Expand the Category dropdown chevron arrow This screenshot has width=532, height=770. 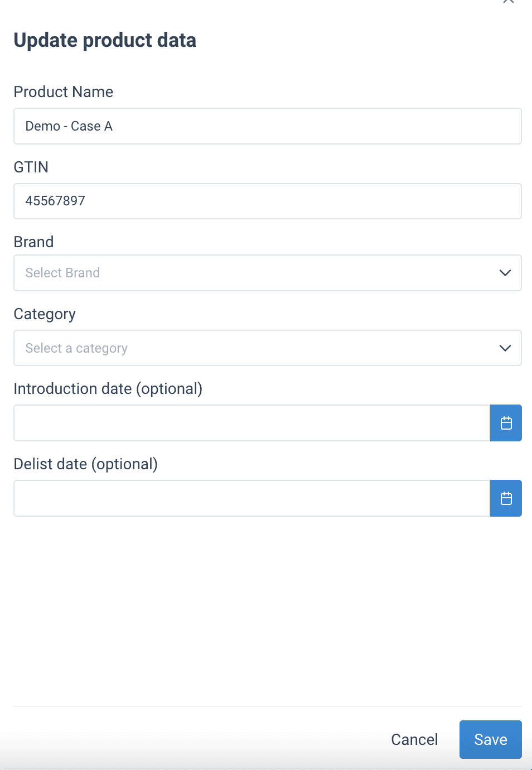point(505,348)
